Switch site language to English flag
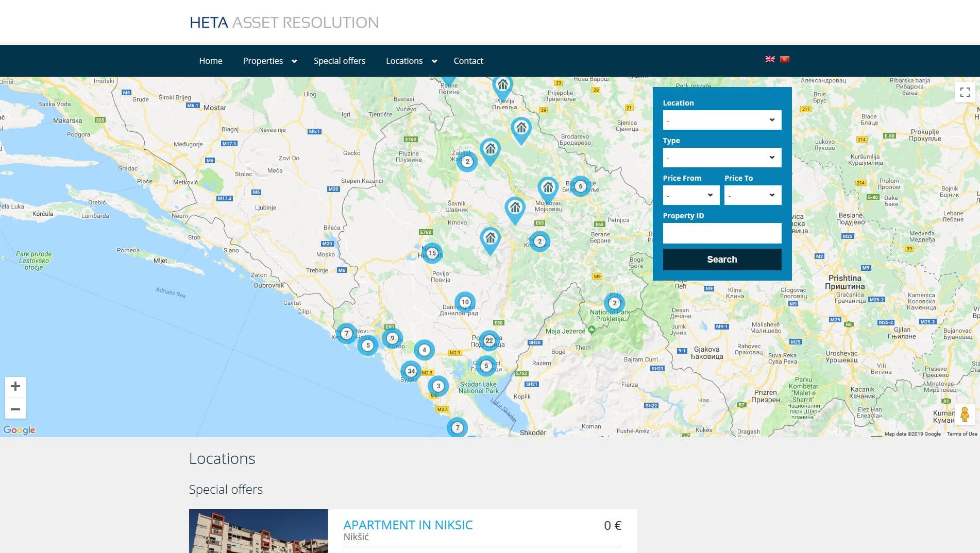Screen dimensions: 980x553 [x=770, y=59]
